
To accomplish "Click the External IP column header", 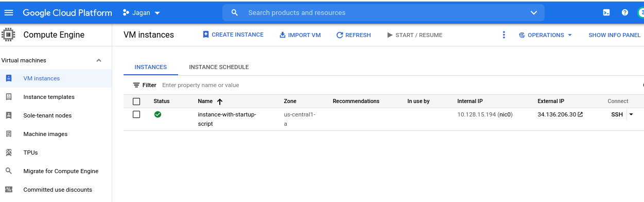I will (551, 101).
